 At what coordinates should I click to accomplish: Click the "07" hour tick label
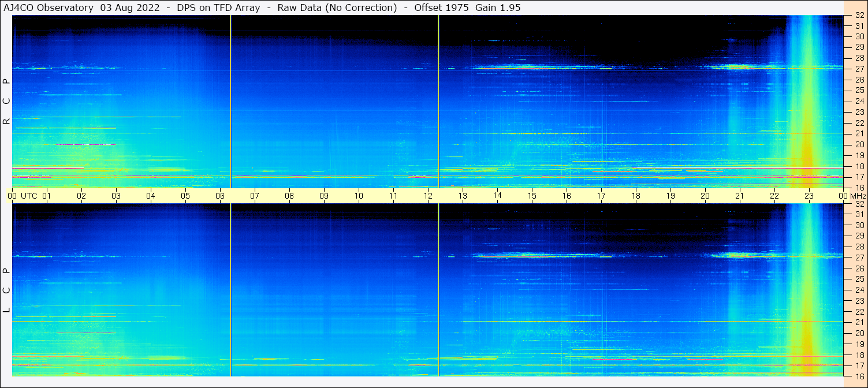tap(255, 196)
